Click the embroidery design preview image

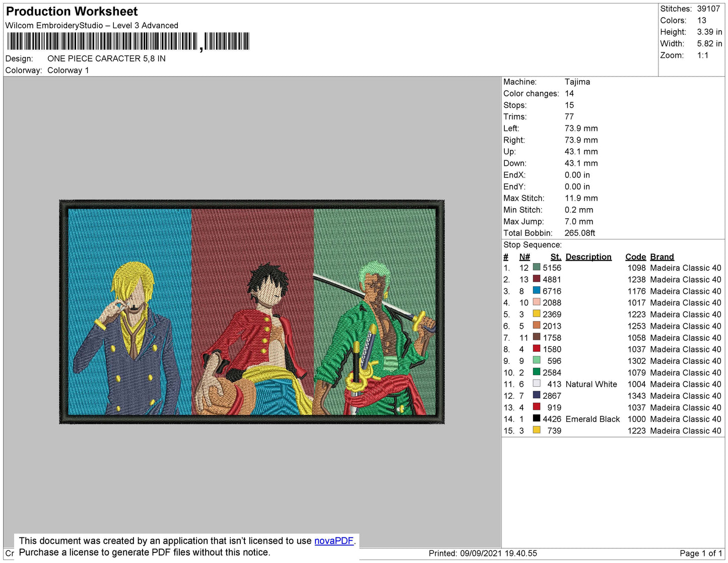[252, 311]
